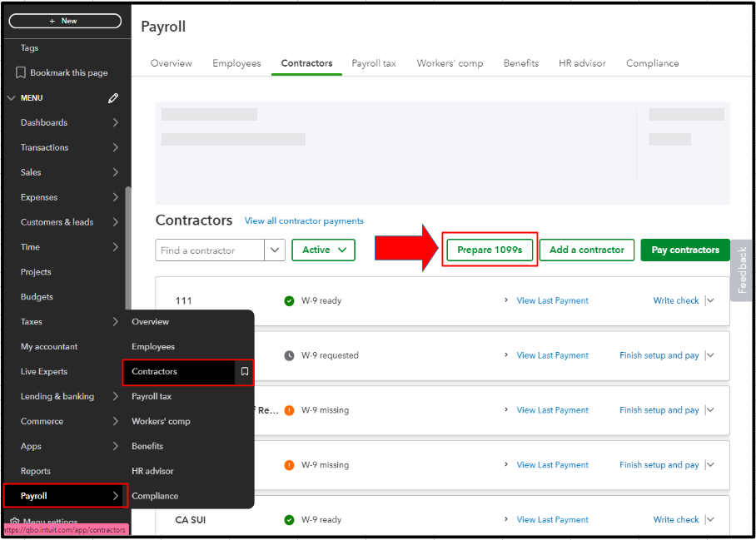Click View Last Payment for 111
756x540 pixels.
553,300
